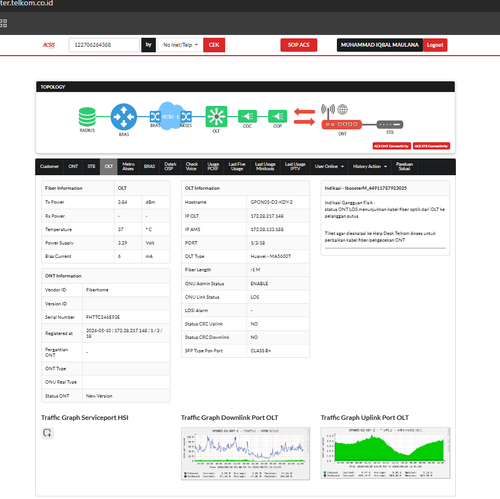Image resolution: width=500 pixels, height=499 pixels.
Task: Click the green OLT icon in topology
Action: pos(216,116)
